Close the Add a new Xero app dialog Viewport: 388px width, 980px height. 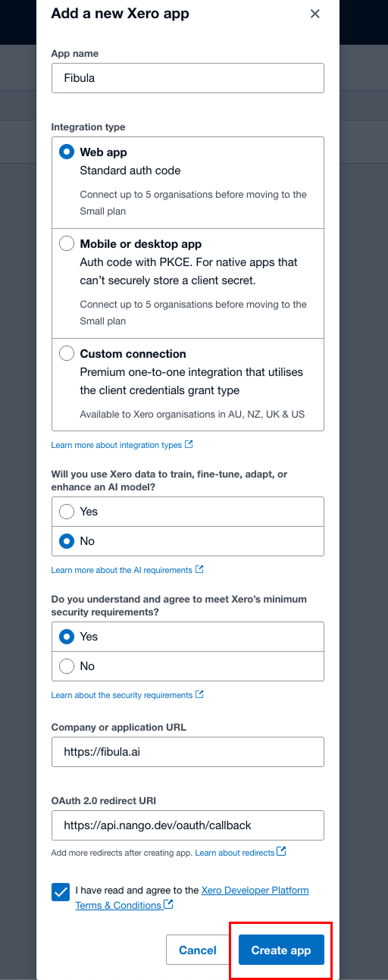click(x=315, y=14)
